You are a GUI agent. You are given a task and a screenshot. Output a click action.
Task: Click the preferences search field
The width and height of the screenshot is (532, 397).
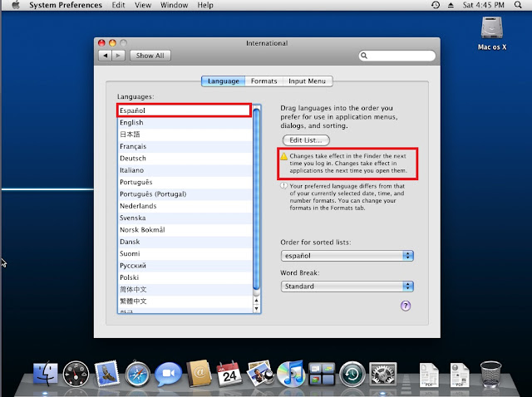point(397,56)
